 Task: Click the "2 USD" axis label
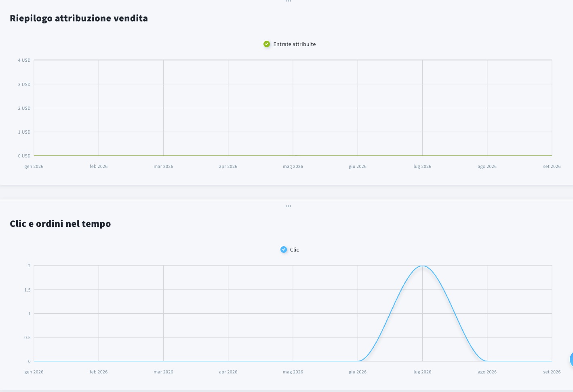point(24,108)
